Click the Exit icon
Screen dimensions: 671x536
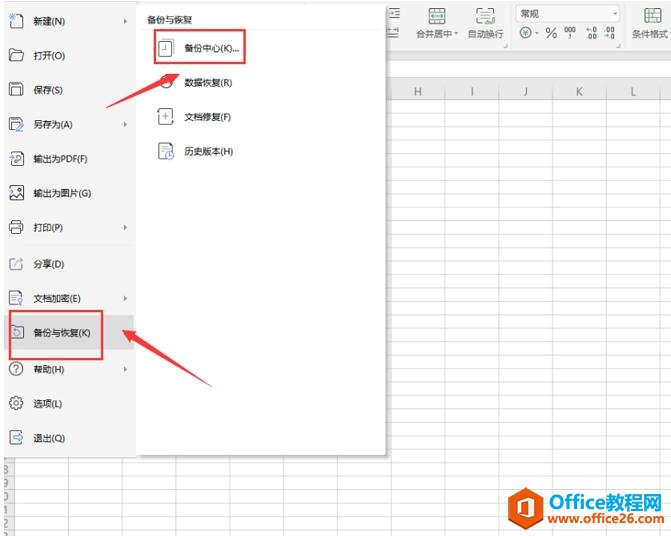(16, 438)
